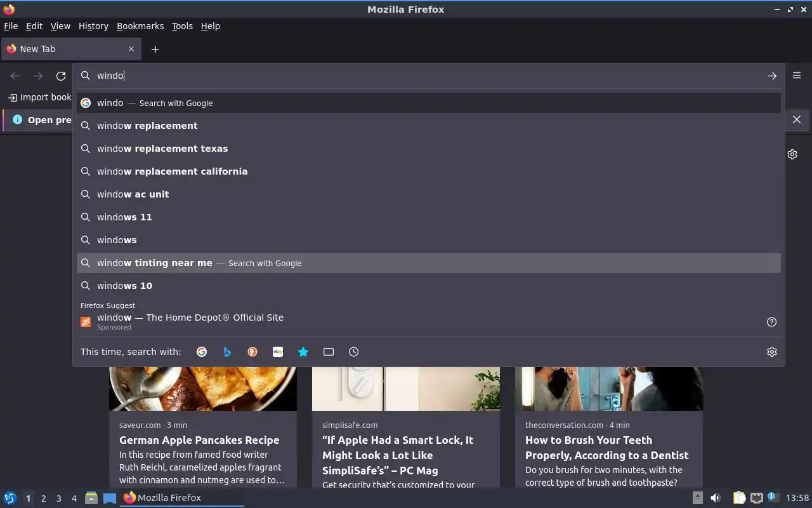Choose 'windows 11' suggestion

click(x=429, y=217)
